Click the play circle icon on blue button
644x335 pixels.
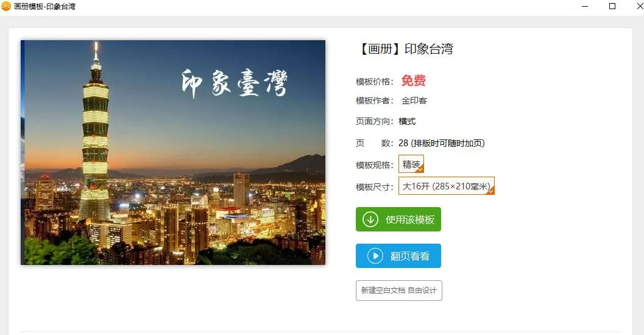[x=375, y=256]
